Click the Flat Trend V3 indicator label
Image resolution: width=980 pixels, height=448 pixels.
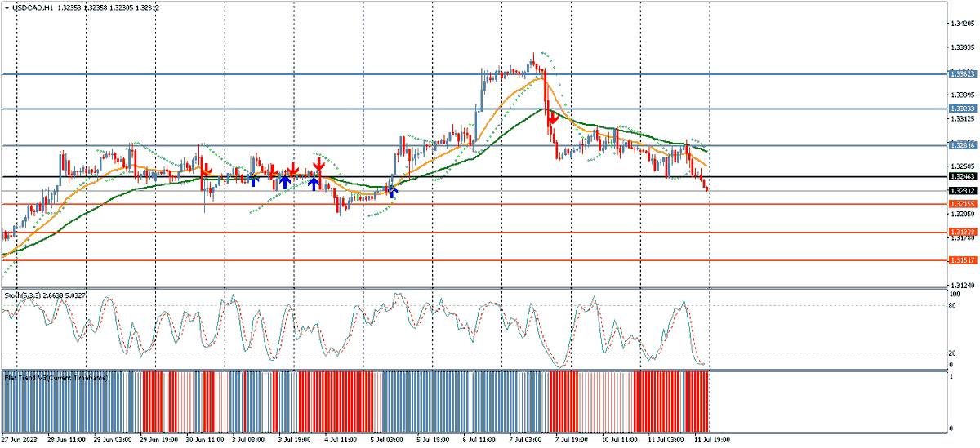pyautogui.click(x=56, y=378)
